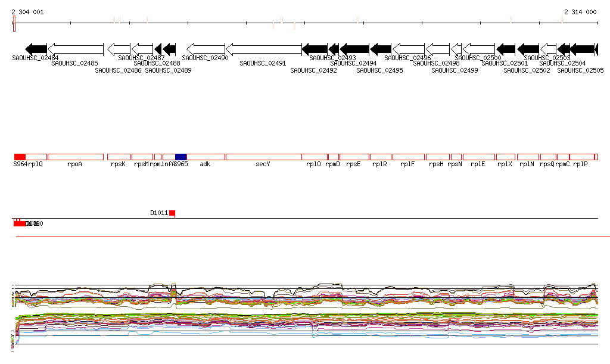Click the wide secY feature box
The image size is (610, 364).
coord(264,157)
